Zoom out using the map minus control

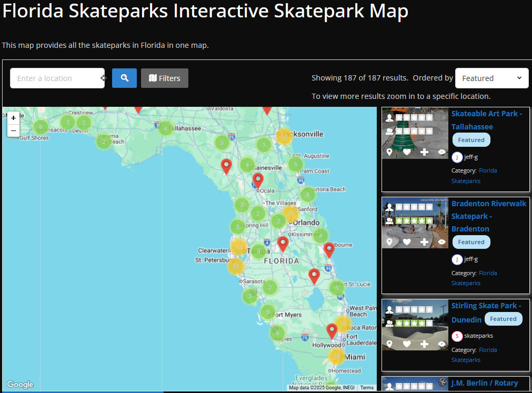point(13,131)
